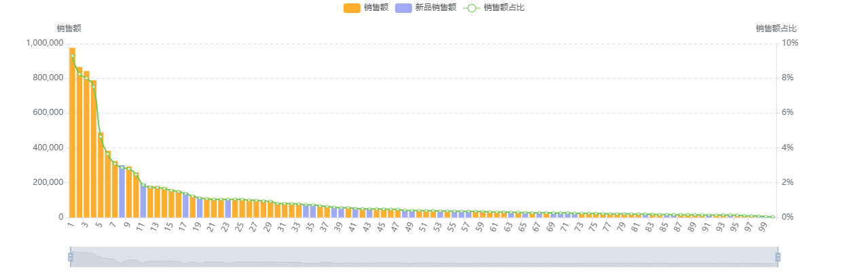Image resolution: width=868 pixels, height=272 pixels.
Task: Click the left handle of the zoom slider
Action: pos(70,257)
